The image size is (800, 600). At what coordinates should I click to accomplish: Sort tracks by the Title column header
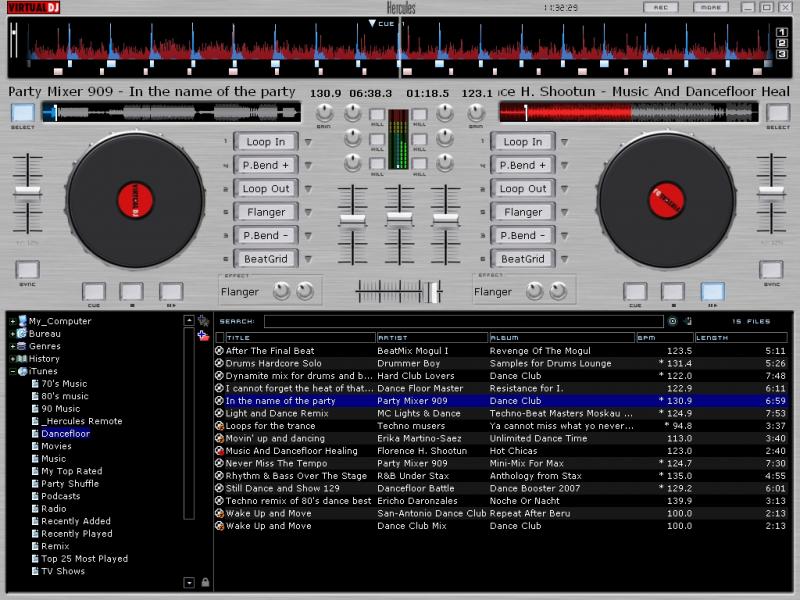(300, 338)
